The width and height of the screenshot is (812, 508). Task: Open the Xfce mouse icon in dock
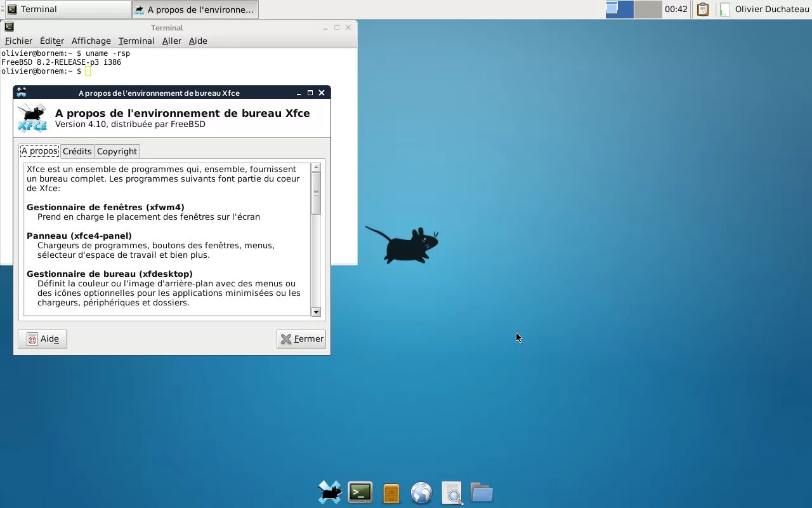click(330, 493)
